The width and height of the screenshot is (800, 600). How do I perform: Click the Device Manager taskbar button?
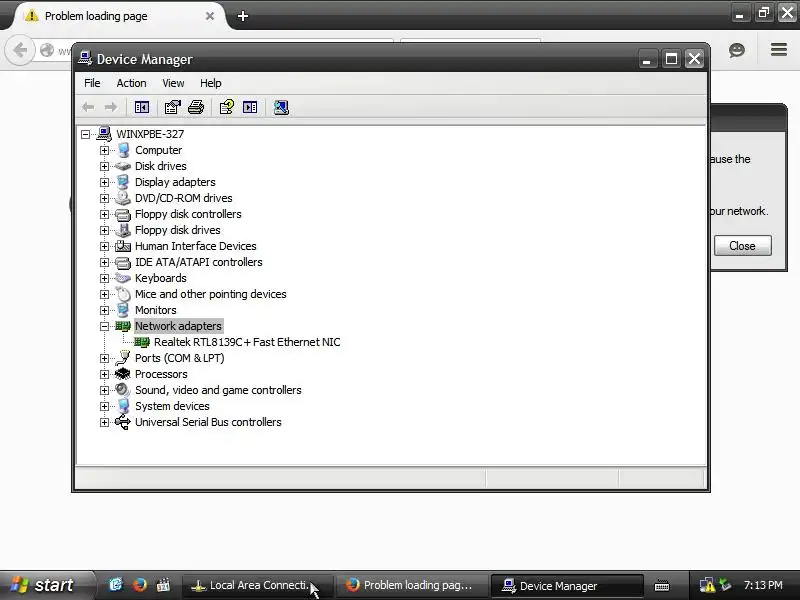pyautogui.click(x=566, y=585)
